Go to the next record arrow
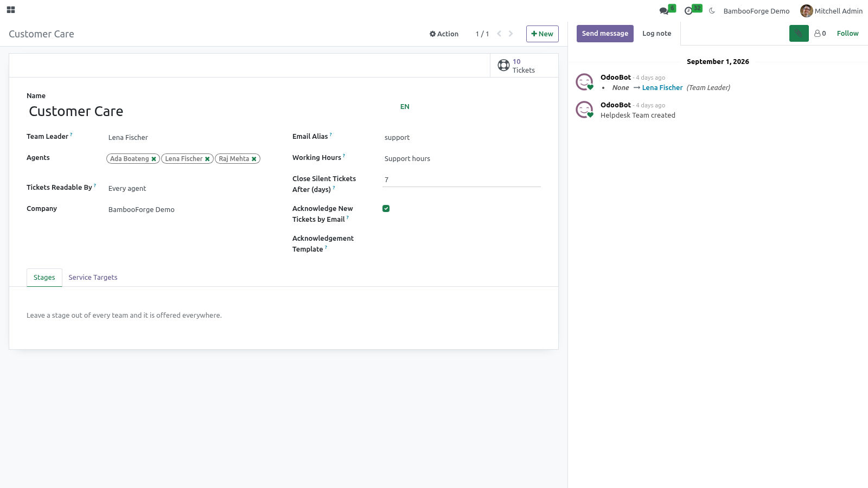 [x=510, y=34]
